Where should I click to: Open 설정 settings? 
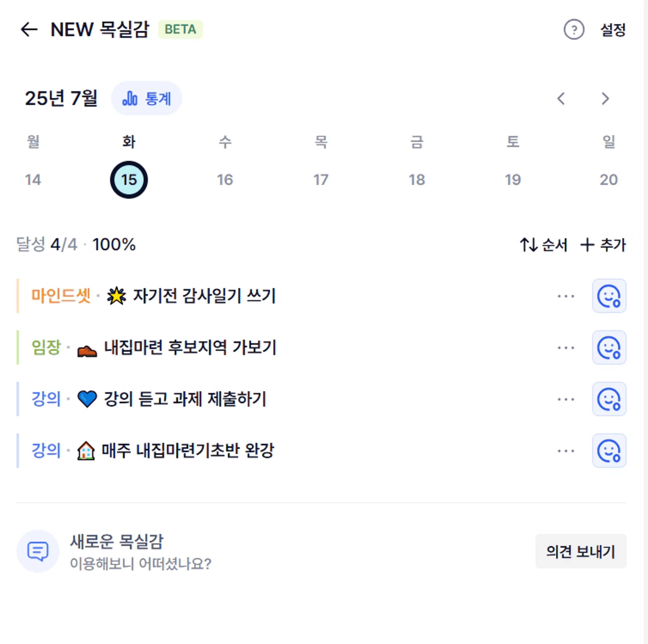(613, 30)
